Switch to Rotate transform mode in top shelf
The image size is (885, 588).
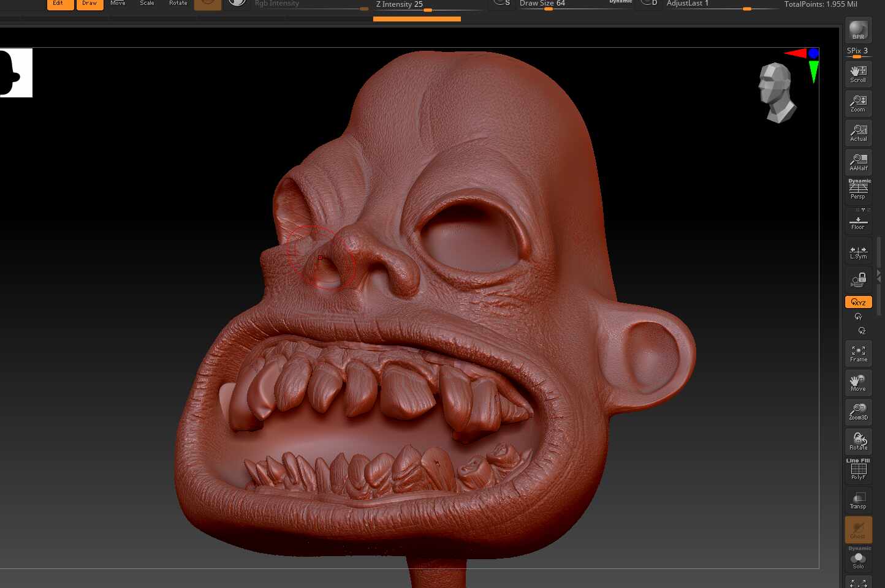178,4
